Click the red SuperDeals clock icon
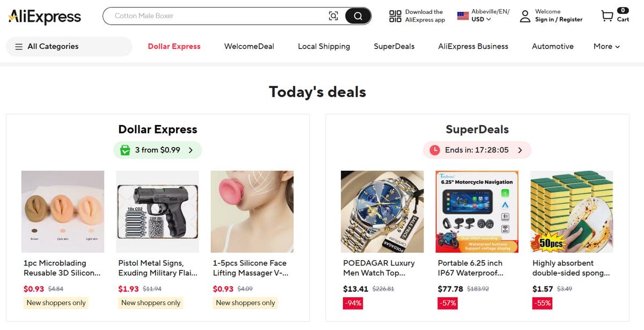Image resolution: width=644 pixels, height=330 pixels. click(435, 150)
